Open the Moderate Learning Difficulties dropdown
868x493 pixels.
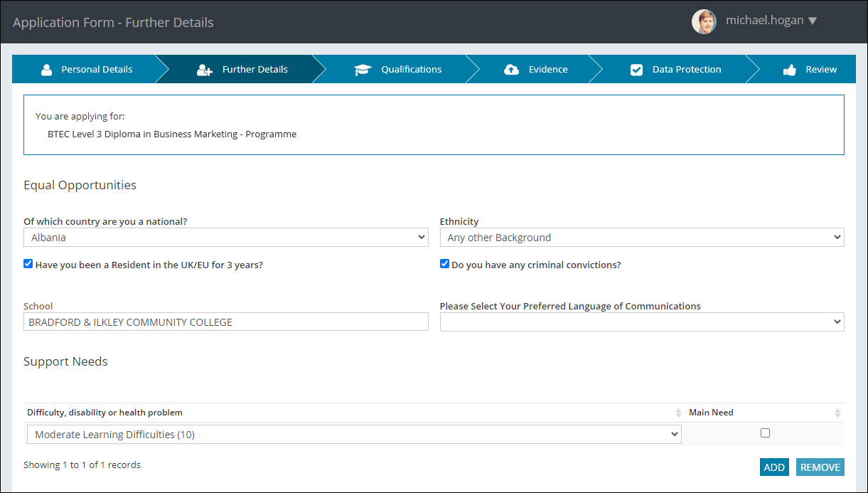click(354, 435)
